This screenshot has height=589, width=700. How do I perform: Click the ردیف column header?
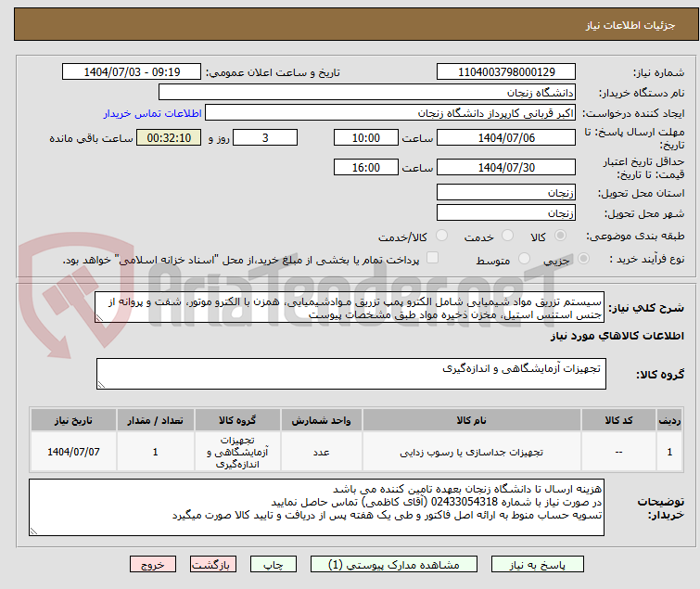click(669, 420)
